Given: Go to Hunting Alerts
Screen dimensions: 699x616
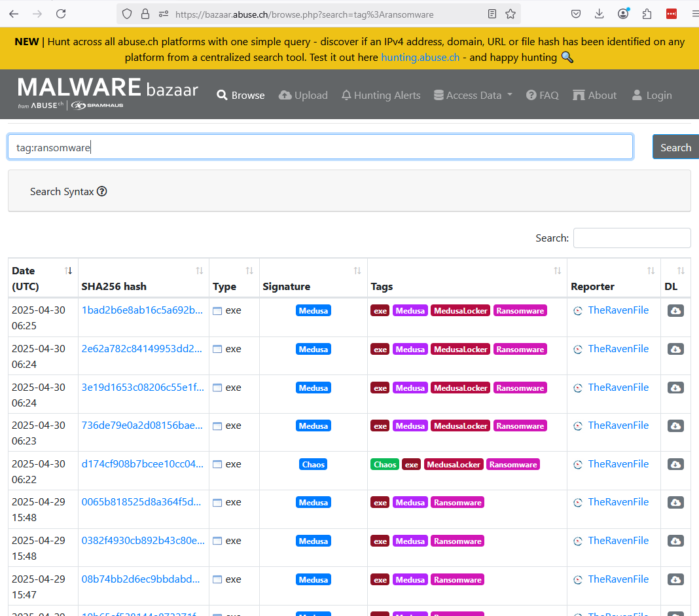Looking at the screenshot, I should 381,96.
